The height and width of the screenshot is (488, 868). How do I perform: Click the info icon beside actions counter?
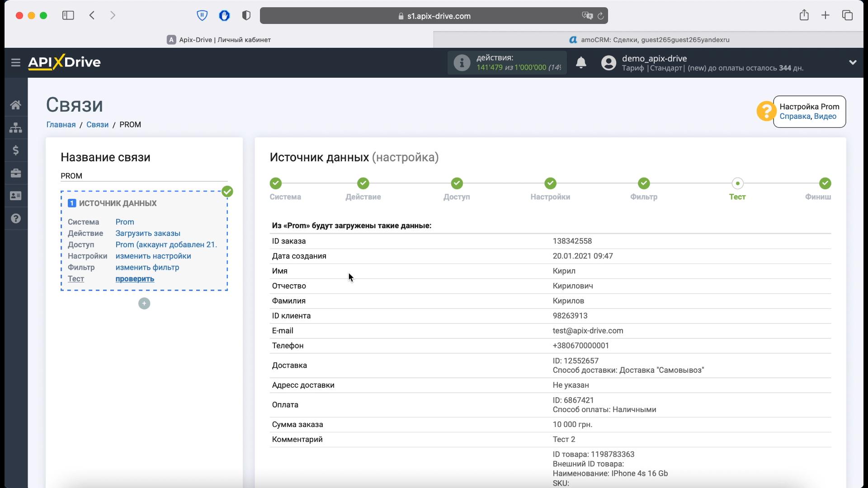pyautogui.click(x=462, y=63)
